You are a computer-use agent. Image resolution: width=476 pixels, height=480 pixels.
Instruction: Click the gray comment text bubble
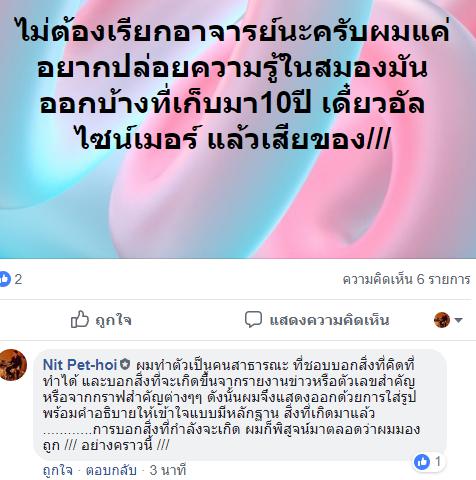click(x=240, y=405)
